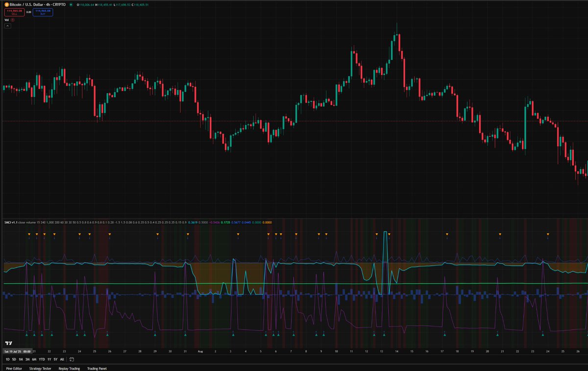Select the YTD time range

coord(42,359)
